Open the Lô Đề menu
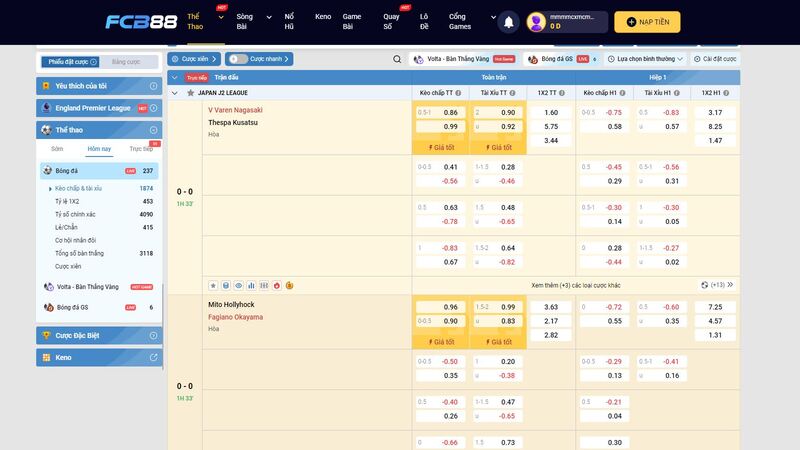Viewport: 800px width, 450px height. pyautogui.click(x=424, y=21)
